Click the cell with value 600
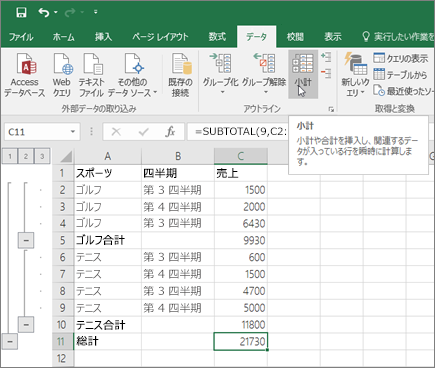435x368 pixels. coord(241,257)
